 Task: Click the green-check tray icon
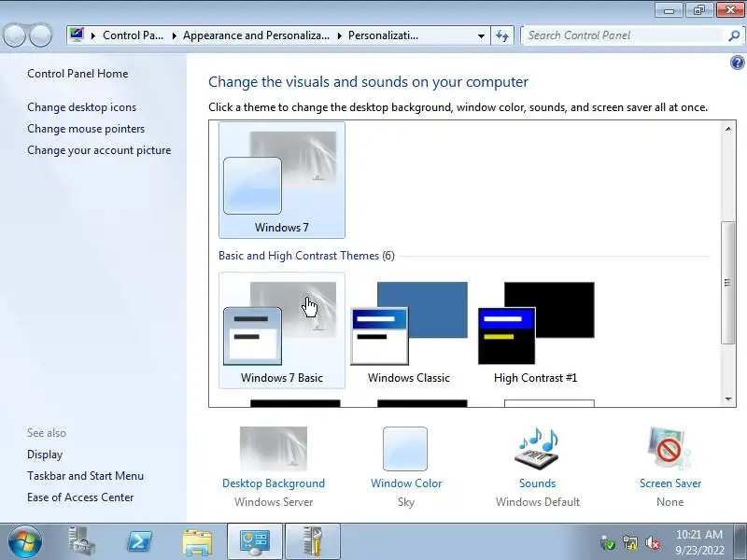[x=608, y=542]
